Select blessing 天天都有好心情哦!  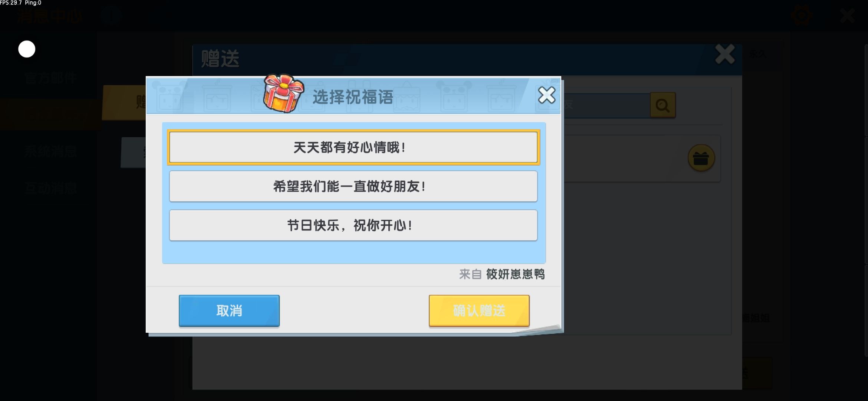pos(353,147)
